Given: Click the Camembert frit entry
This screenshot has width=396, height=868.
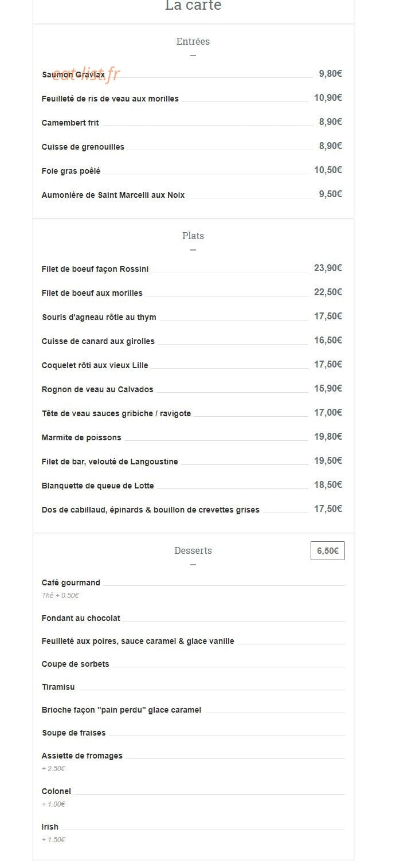Looking at the screenshot, I should coord(70,123).
